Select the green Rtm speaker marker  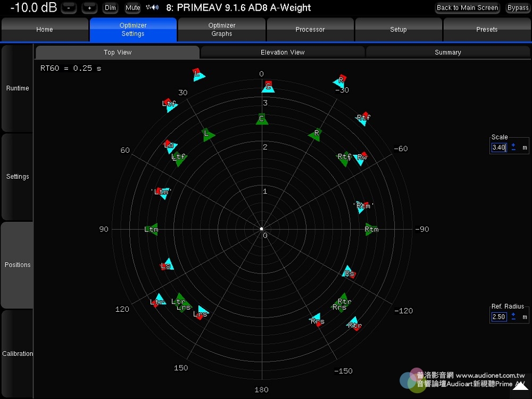click(x=371, y=229)
